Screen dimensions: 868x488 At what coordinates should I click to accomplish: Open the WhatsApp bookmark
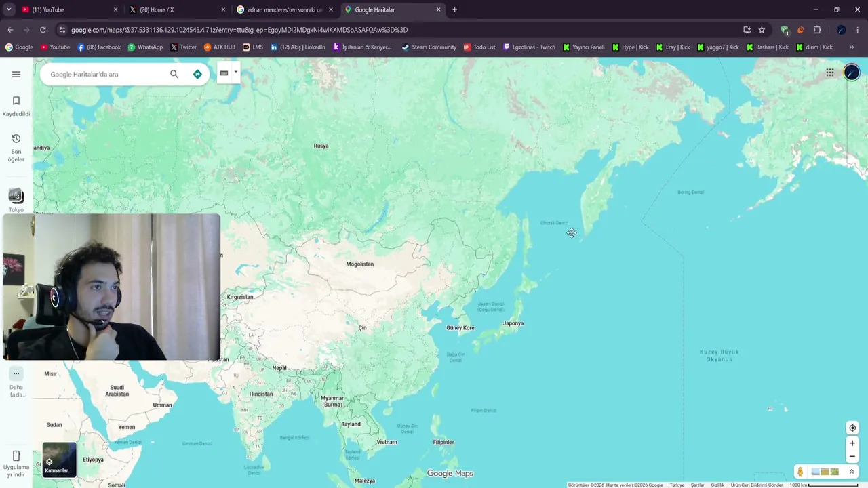point(145,47)
